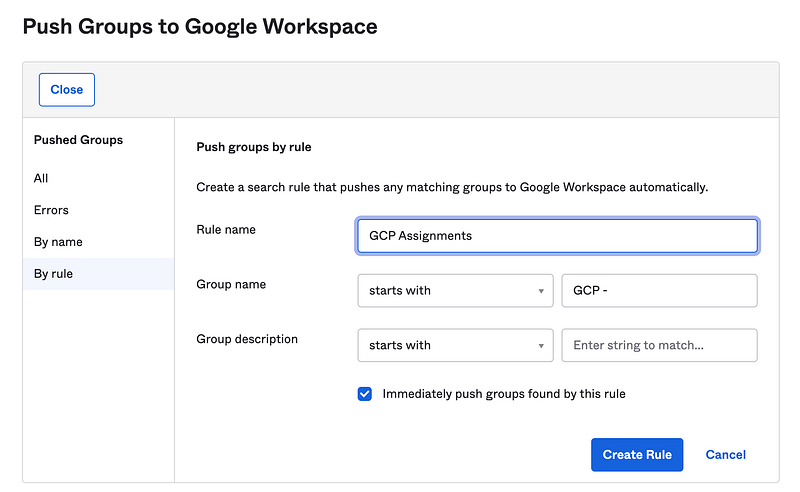Switch to the By name tab
This screenshot has height=492, width=800.
58,242
